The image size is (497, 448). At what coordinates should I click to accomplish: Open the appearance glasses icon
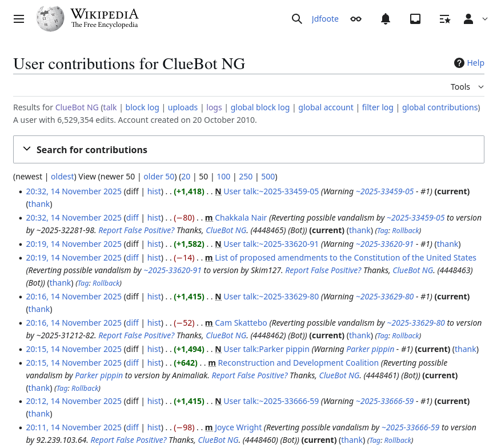click(356, 19)
